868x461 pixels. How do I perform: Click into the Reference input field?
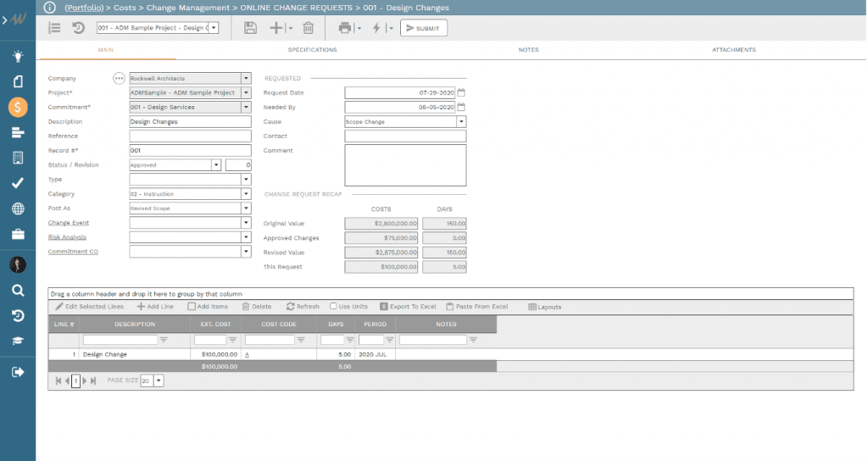(x=190, y=136)
